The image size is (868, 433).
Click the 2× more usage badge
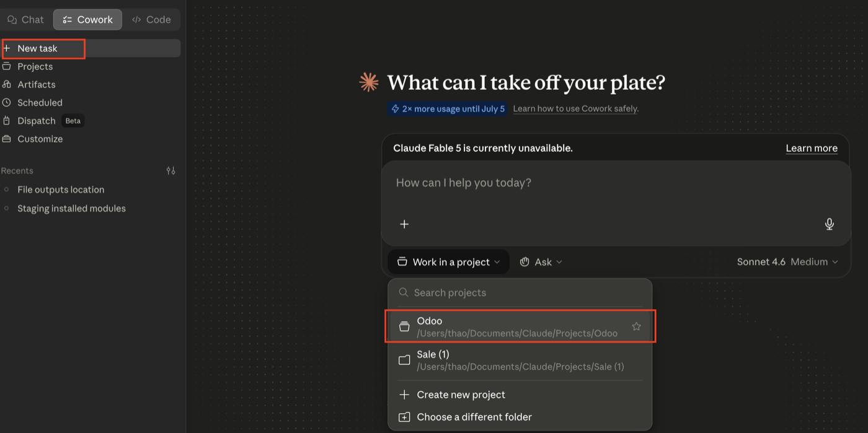pos(447,108)
